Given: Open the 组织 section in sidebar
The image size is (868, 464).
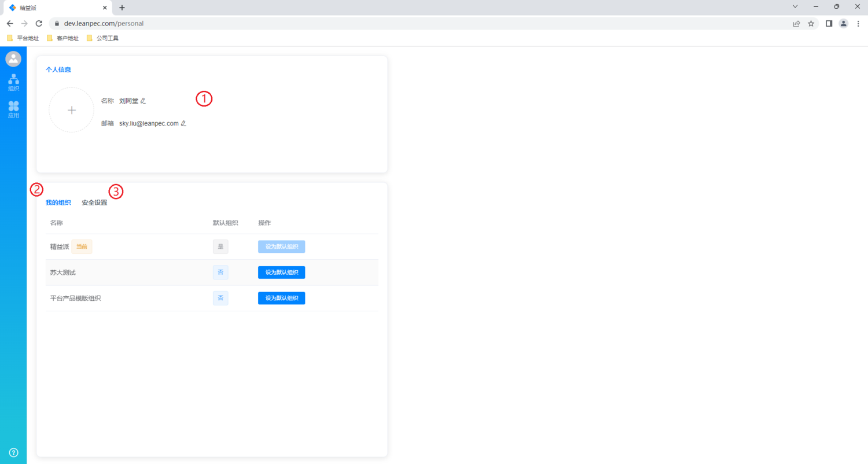Looking at the screenshot, I should pyautogui.click(x=13, y=83).
